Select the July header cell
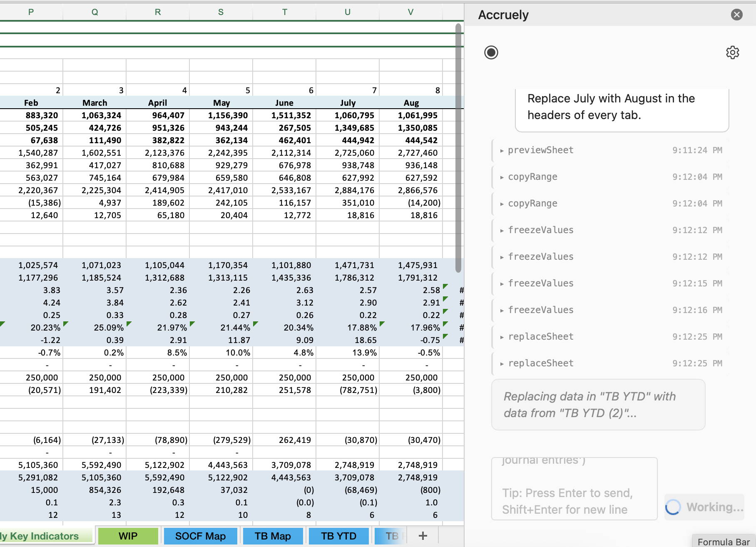Screen dimensions: 756x547 click(x=348, y=103)
